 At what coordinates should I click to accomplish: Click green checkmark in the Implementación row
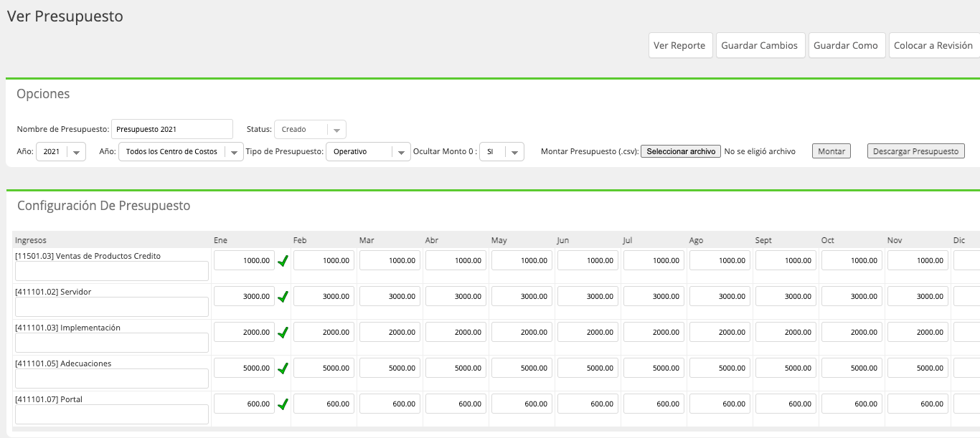pyautogui.click(x=283, y=333)
